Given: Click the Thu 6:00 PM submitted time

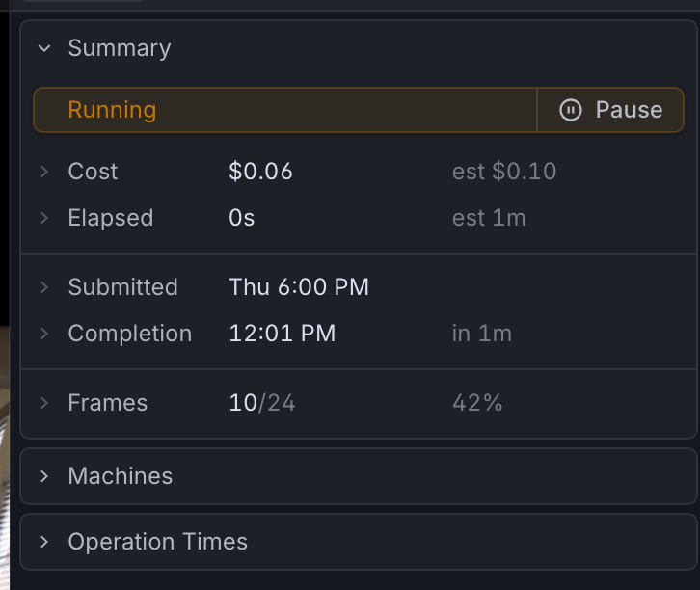Looking at the screenshot, I should pyautogui.click(x=299, y=287).
